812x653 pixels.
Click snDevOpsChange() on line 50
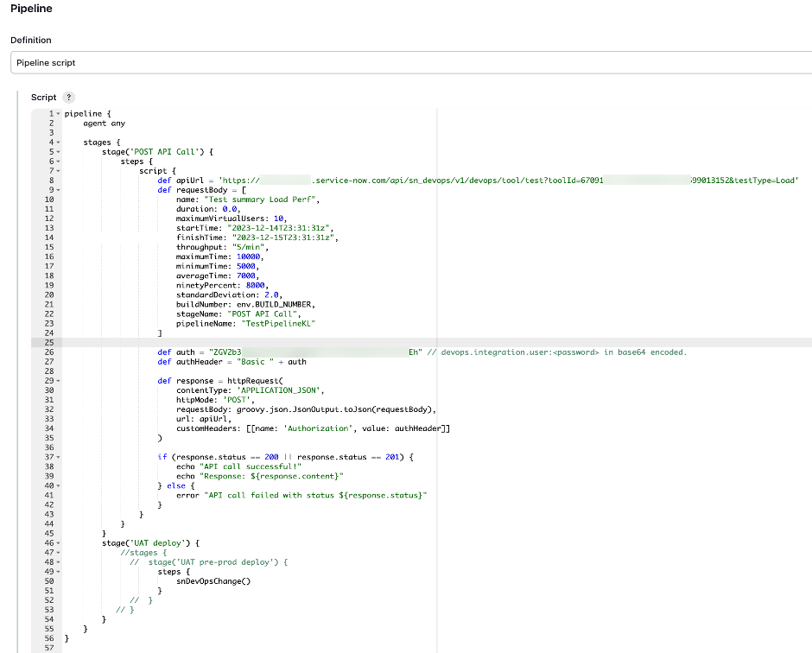213,581
